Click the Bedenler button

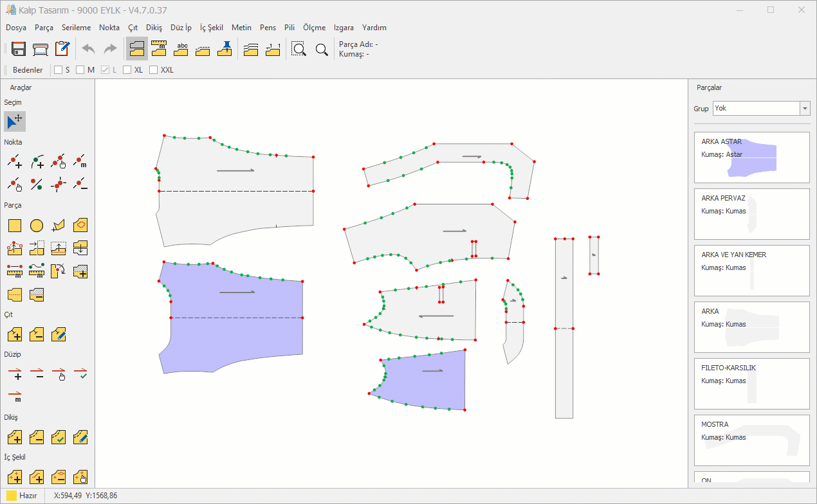coord(28,70)
